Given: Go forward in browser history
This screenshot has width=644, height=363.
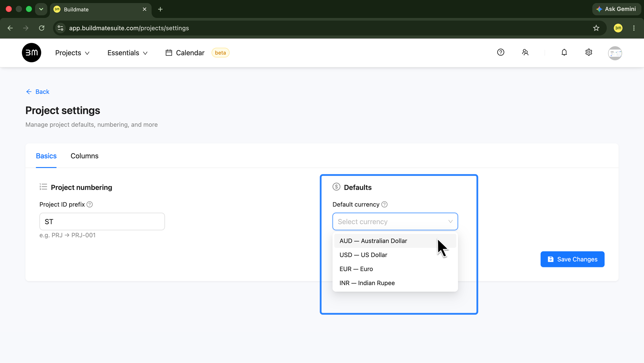Looking at the screenshot, I should pyautogui.click(x=26, y=28).
